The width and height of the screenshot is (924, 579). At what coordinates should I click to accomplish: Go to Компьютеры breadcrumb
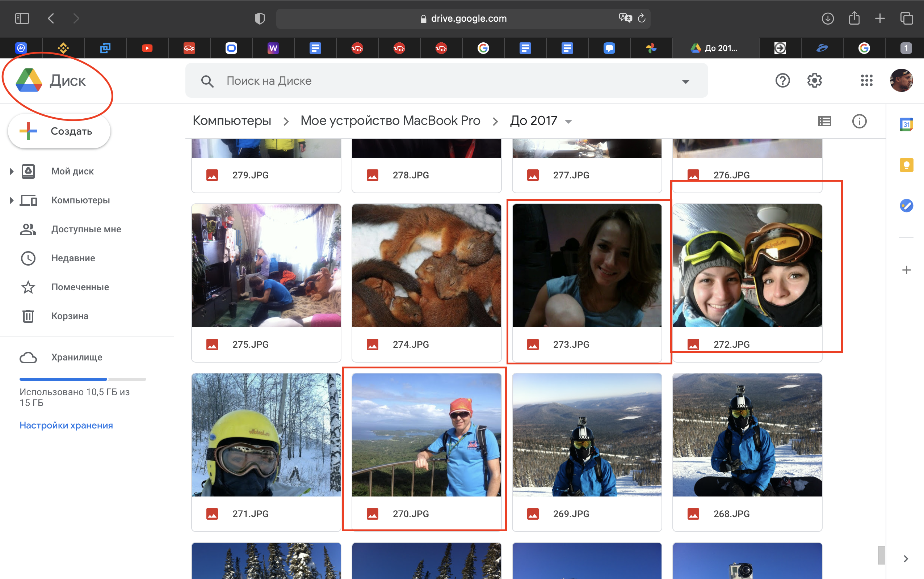point(232,121)
